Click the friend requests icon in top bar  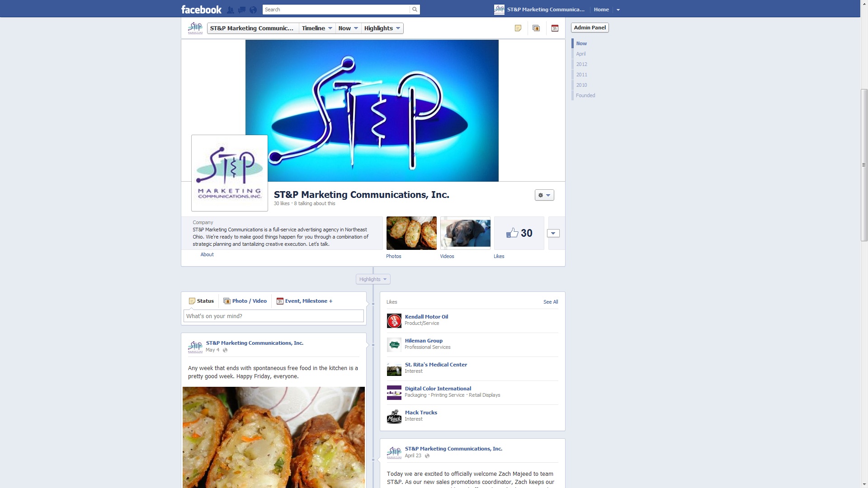pos(231,9)
